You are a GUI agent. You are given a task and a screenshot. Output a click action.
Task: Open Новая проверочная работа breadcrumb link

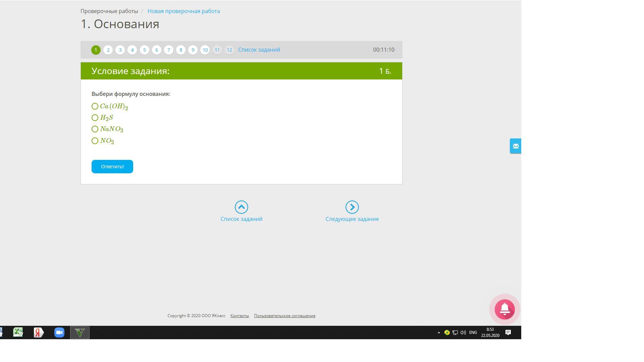(x=183, y=11)
